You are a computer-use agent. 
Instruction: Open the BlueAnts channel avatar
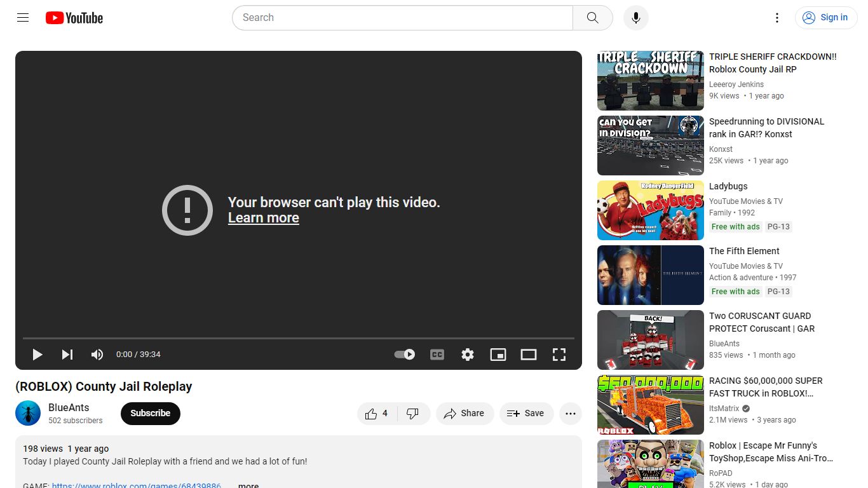(28, 413)
